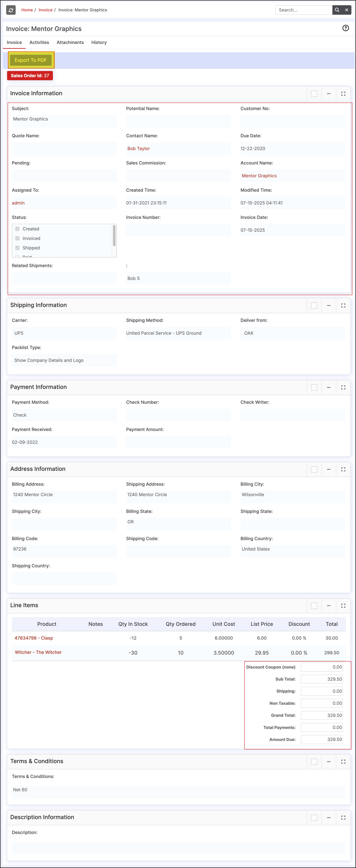The height and width of the screenshot is (868, 356).
Task: Maximize the Shipping Information panel
Action: pos(343,306)
